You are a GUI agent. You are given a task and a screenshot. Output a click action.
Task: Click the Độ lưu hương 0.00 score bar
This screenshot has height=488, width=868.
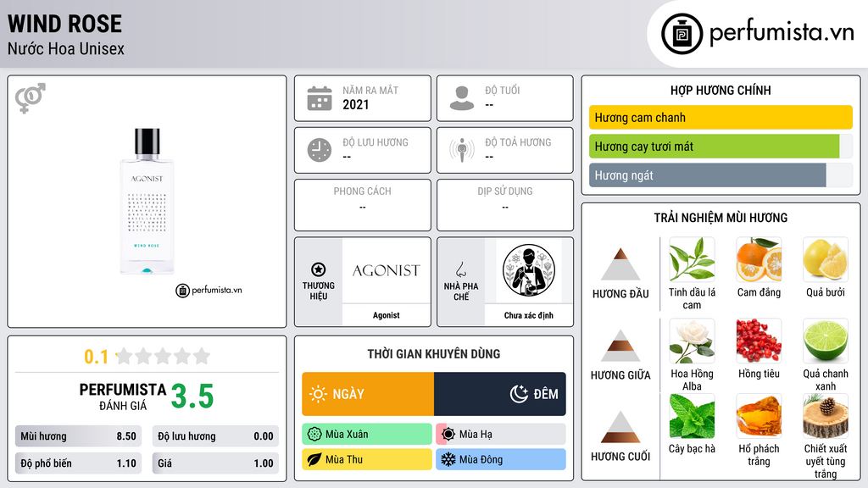point(215,436)
